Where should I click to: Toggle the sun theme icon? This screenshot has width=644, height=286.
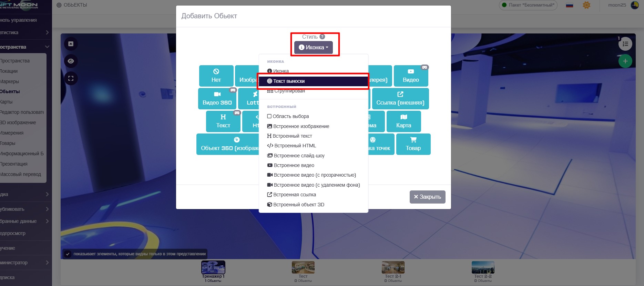tap(586, 5)
